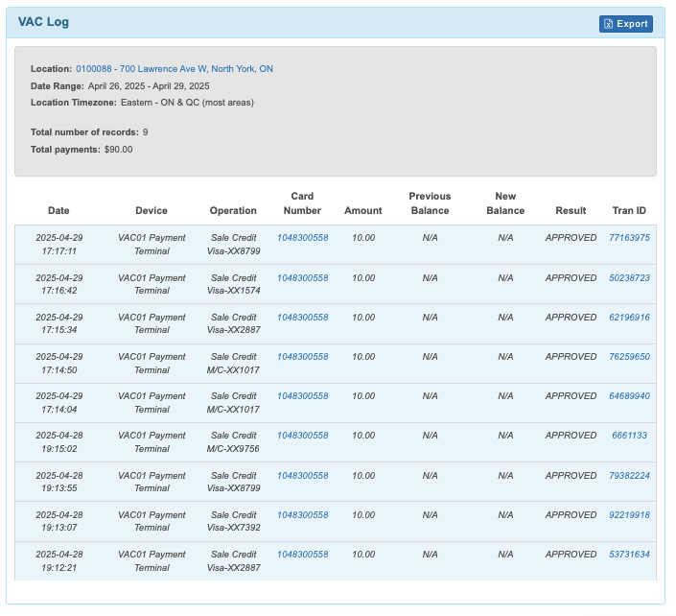The height and width of the screenshot is (616, 676).
Task: Click Total payments value $90.00
Action: click(119, 150)
